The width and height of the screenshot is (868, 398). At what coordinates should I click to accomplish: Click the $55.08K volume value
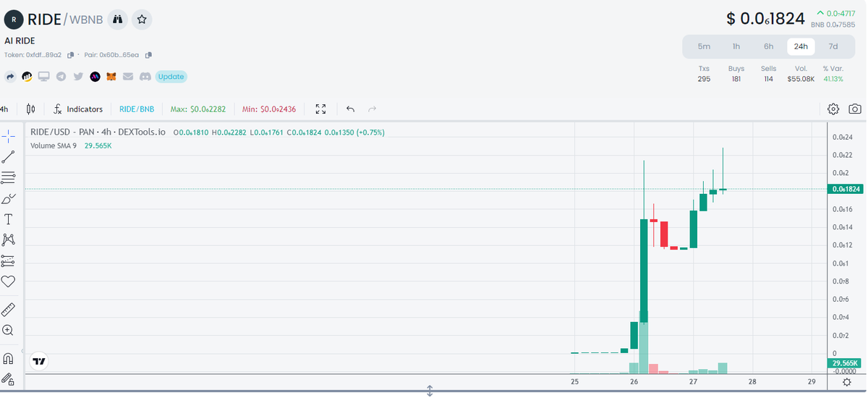point(801,79)
